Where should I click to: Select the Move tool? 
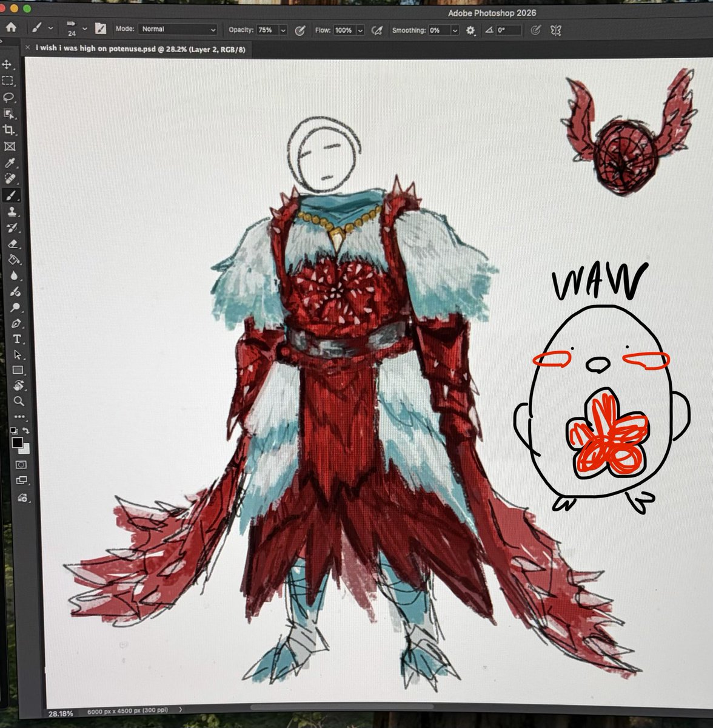click(8, 64)
